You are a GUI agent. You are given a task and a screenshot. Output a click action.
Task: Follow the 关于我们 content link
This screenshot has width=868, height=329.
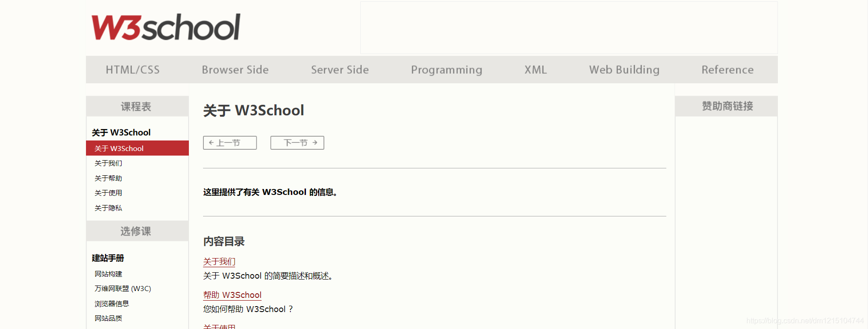coord(219,262)
